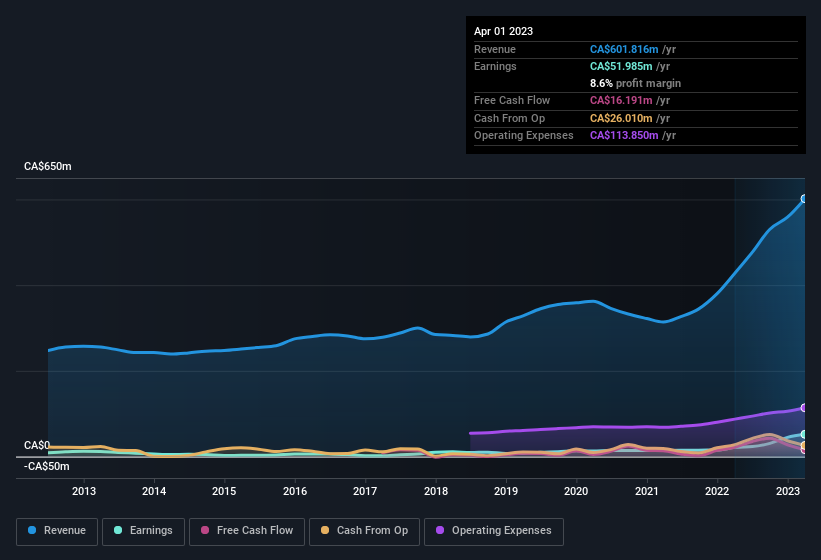Click the CA$51.985m earnings value
The height and width of the screenshot is (560, 821).
click(621, 66)
